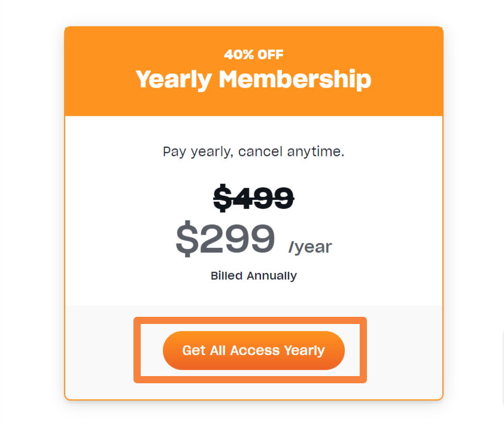Click the word 'Get' on the orange button
Viewport: 504px width, 424px height.
click(x=194, y=350)
